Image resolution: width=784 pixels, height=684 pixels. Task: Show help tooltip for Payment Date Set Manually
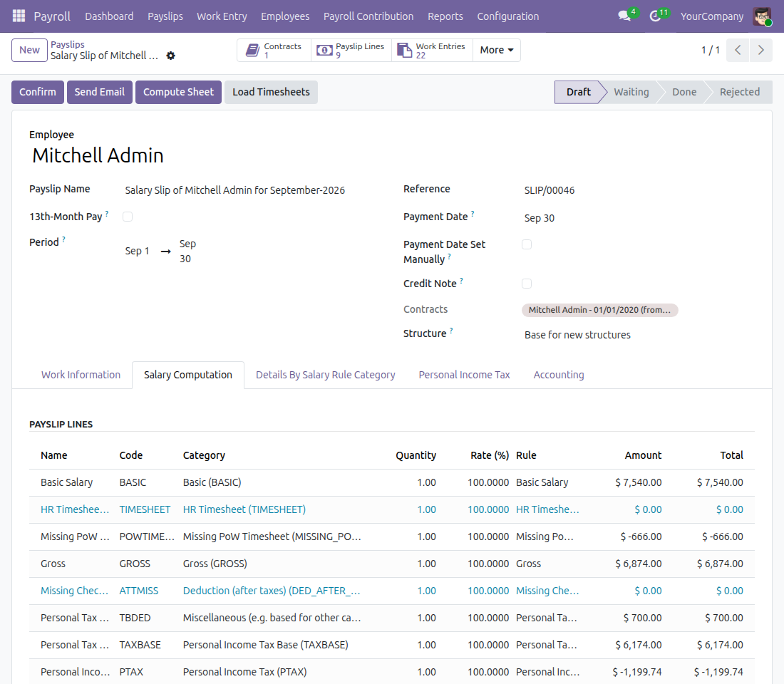[449, 256]
